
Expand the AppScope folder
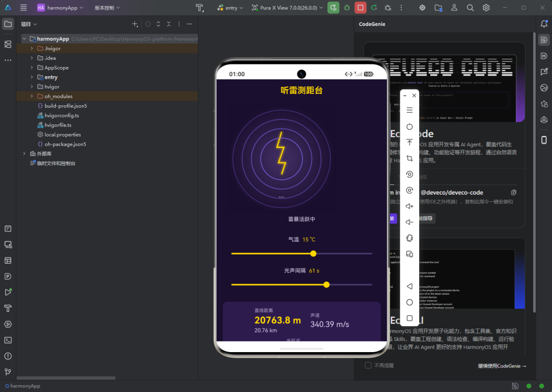(x=32, y=67)
